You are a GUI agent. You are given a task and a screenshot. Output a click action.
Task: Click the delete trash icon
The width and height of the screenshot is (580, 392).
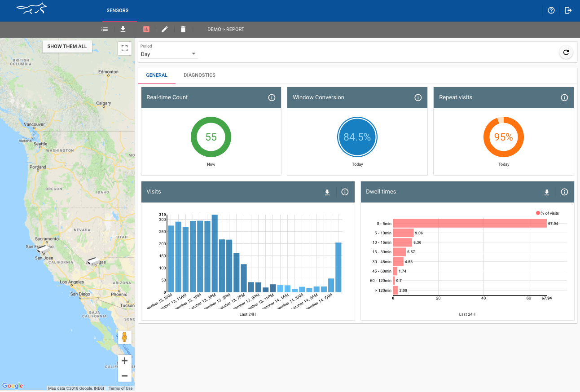183,29
